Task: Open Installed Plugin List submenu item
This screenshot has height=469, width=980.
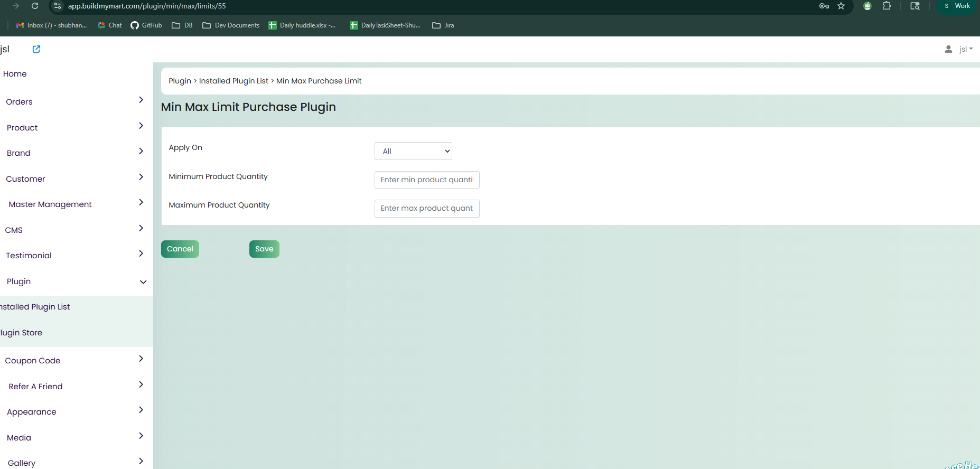Action: (x=35, y=307)
